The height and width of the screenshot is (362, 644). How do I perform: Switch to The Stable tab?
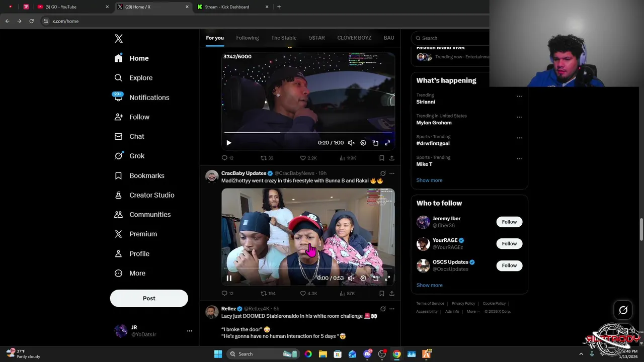(284, 38)
